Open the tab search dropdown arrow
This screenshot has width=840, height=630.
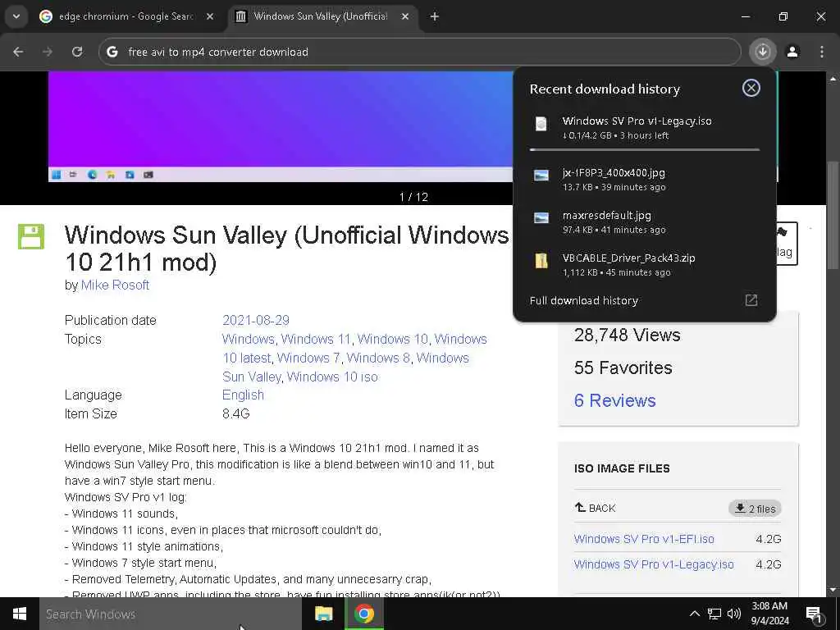point(16,16)
